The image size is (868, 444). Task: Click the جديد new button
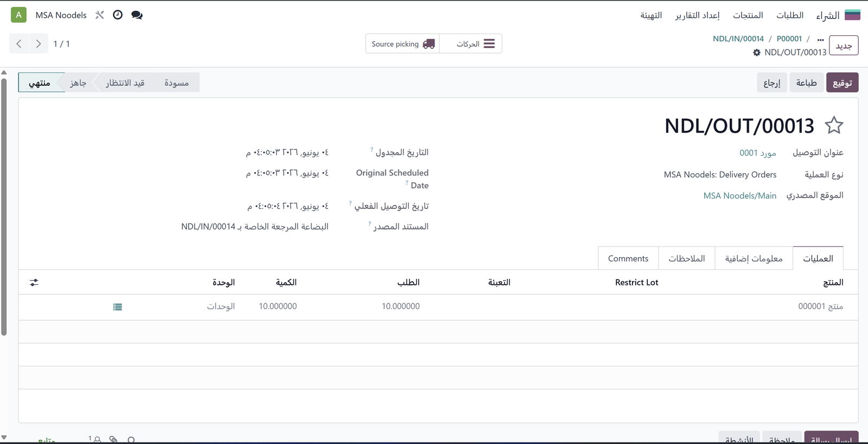(844, 46)
